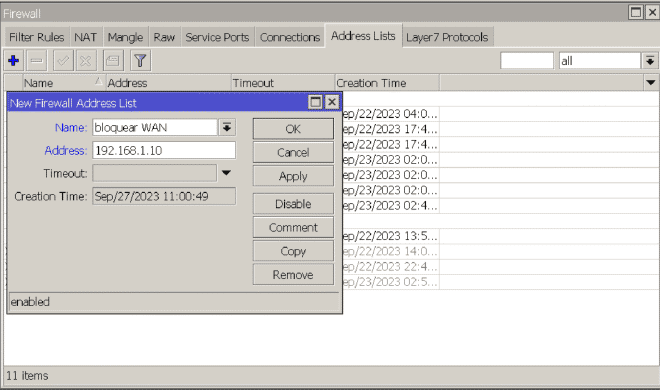Click the 'enabled' status text in dialog
Screen dimensions: 660x390
tap(30, 302)
